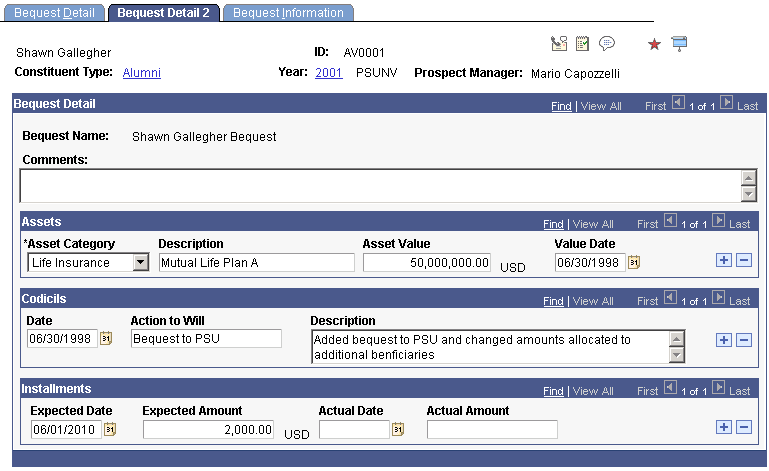Click the presentation board icon after the star
The image size is (769, 471).
pos(679,44)
